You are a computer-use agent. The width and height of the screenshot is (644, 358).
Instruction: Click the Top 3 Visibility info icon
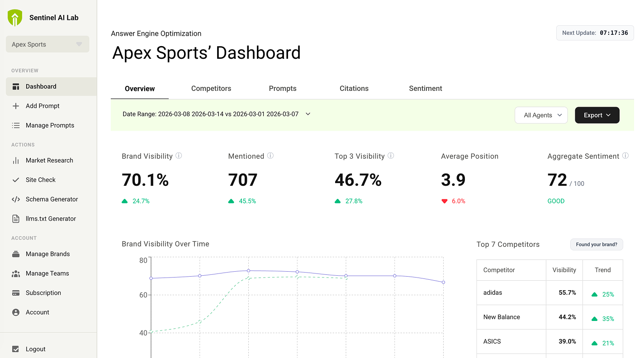[391, 155]
